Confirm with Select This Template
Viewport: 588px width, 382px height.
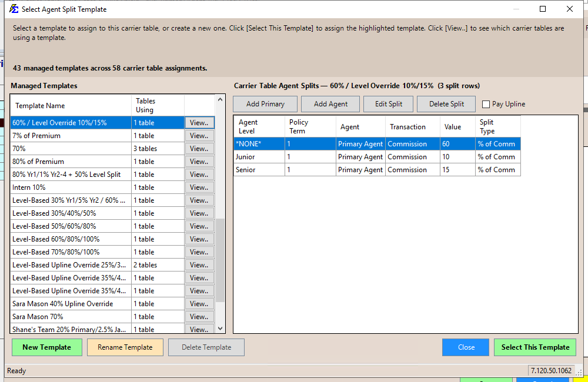[534, 347]
